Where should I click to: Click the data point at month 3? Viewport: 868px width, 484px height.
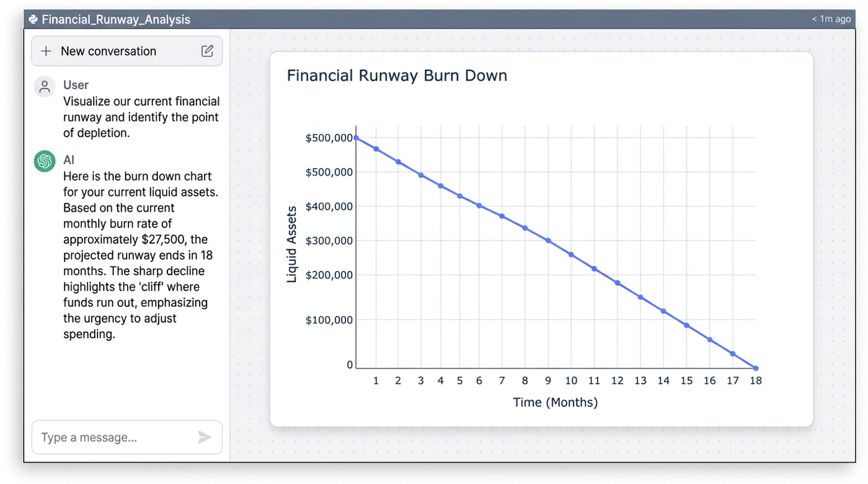point(420,175)
